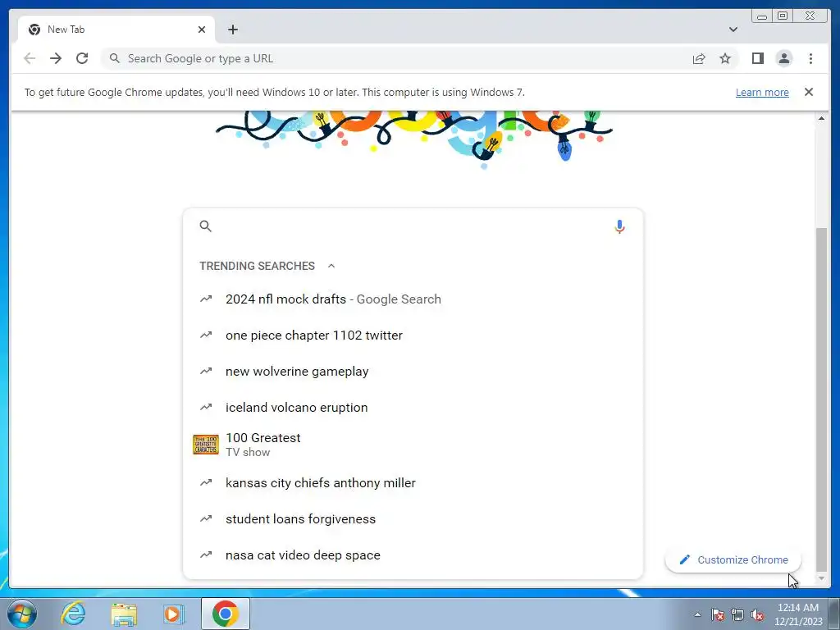Collapse the Trending Searches section chevron

(331, 266)
